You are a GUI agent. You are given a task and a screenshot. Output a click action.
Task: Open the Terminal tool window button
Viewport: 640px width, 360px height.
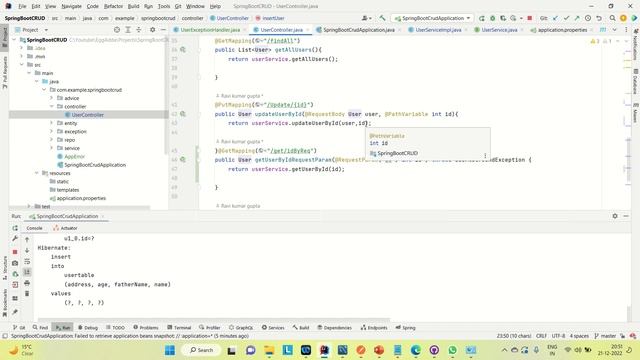tap(179, 327)
